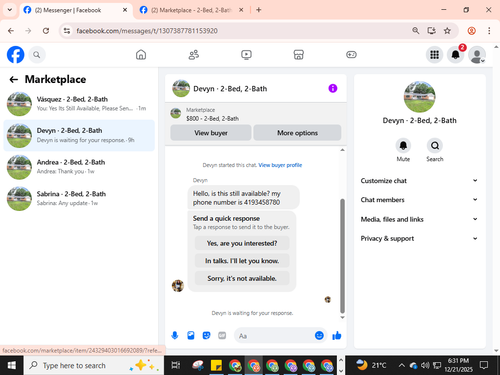Click the taskbar Type here to search box
Viewport: 500px width, 375px height.
pyautogui.click(x=94, y=366)
